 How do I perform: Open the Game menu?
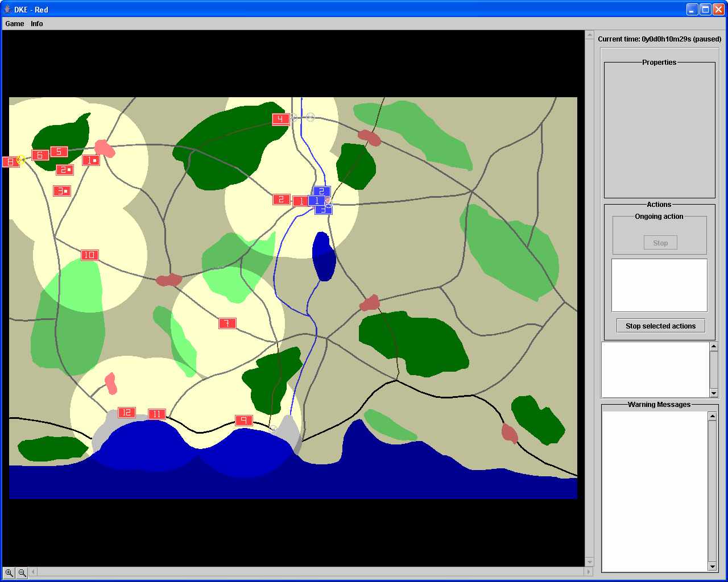15,24
